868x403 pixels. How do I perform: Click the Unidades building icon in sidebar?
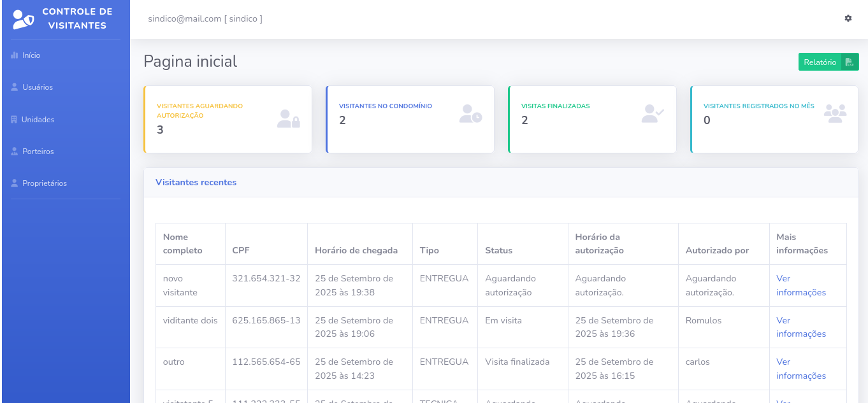click(15, 120)
